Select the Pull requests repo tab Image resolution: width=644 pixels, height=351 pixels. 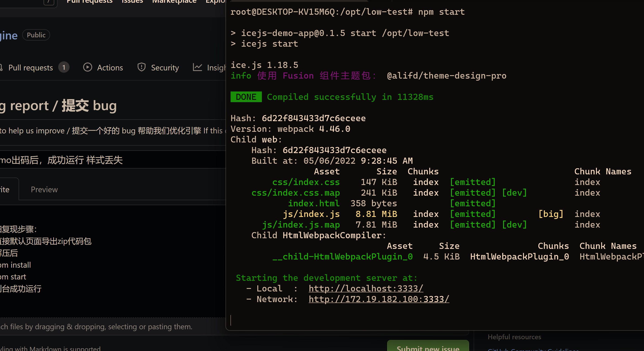(31, 67)
